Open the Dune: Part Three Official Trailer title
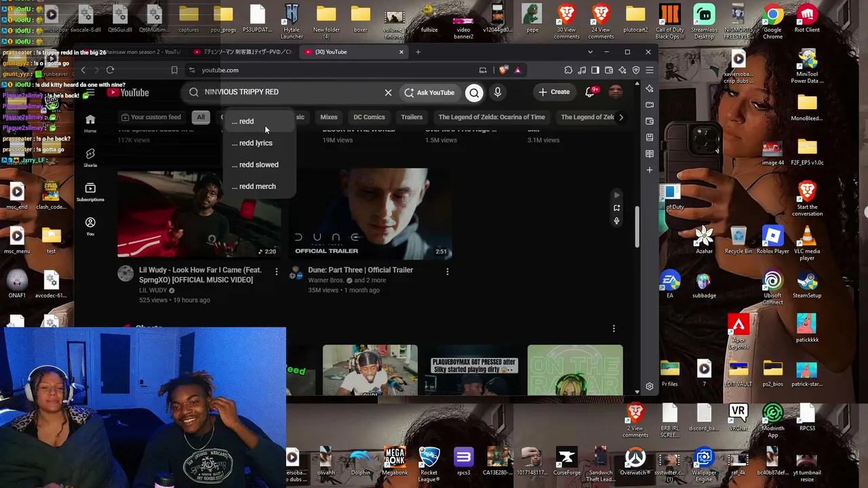Screen dimensions: 868x488 (361, 270)
